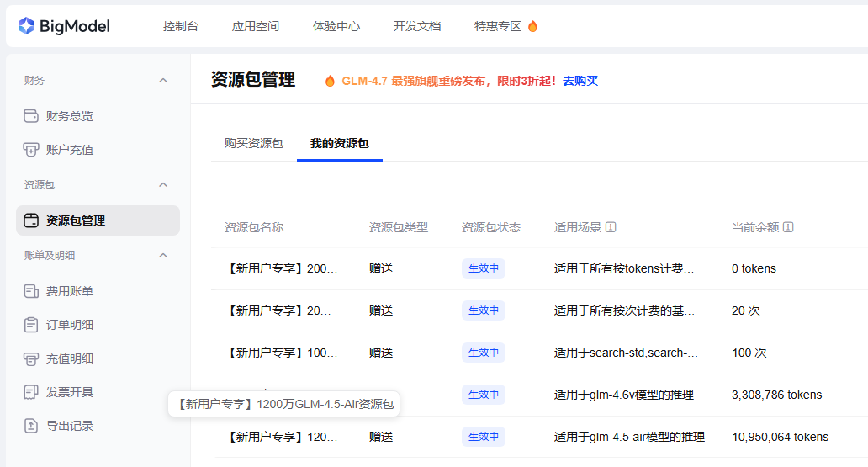
Task: Click resource name 【新用户专享】200…
Action: 281,268
